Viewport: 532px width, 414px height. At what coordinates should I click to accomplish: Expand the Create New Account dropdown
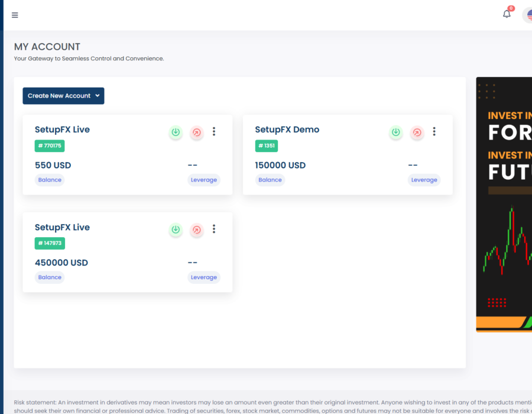click(x=63, y=96)
